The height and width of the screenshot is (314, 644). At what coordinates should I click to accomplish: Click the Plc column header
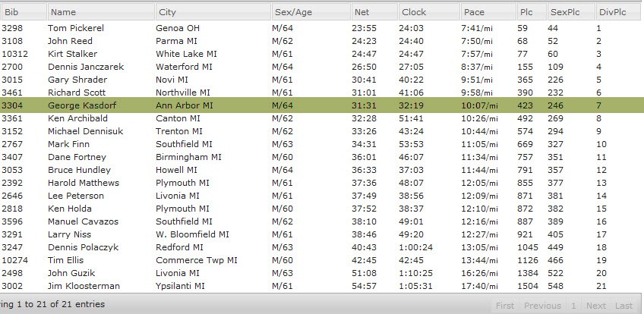click(530, 12)
